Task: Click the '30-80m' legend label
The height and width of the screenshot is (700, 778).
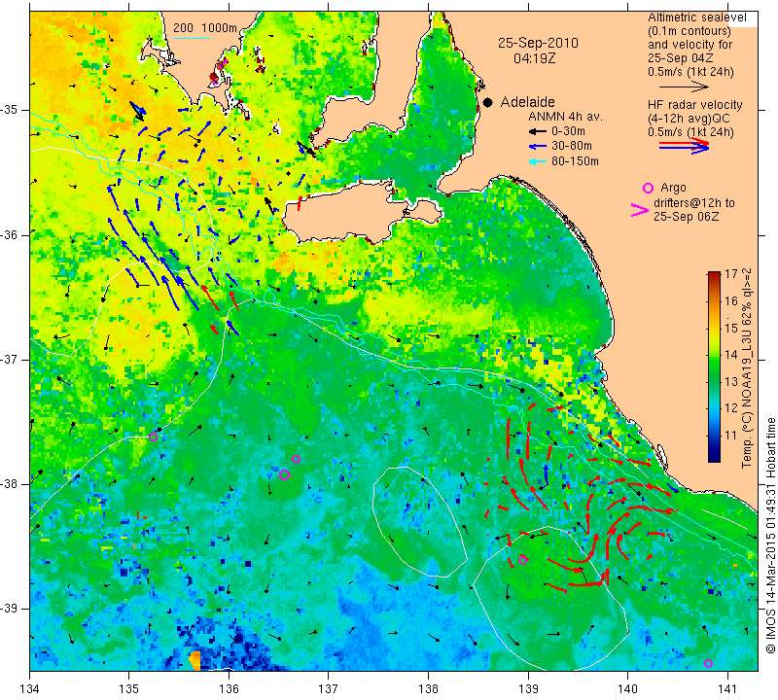Action: (x=572, y=147)
